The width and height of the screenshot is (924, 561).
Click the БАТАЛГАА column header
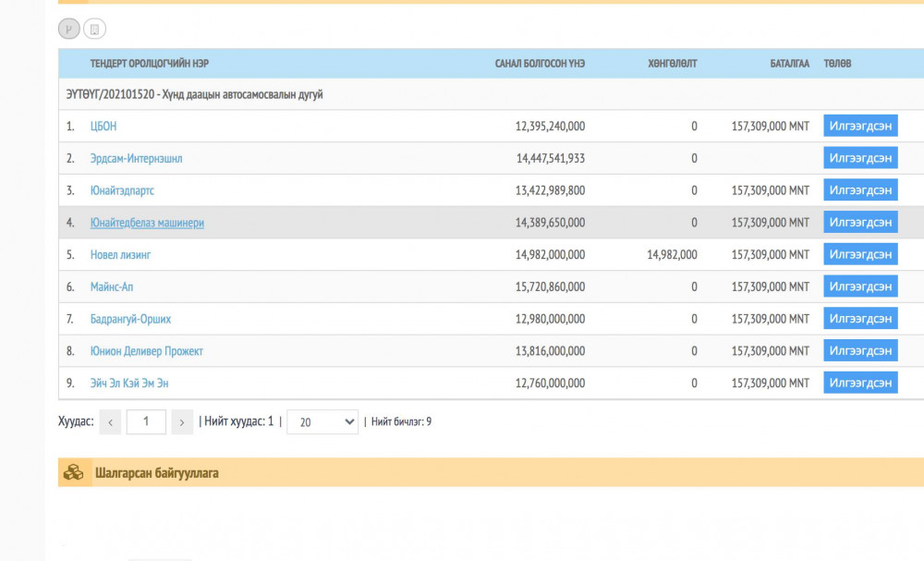pyautogui.click(x=790, y=64)
